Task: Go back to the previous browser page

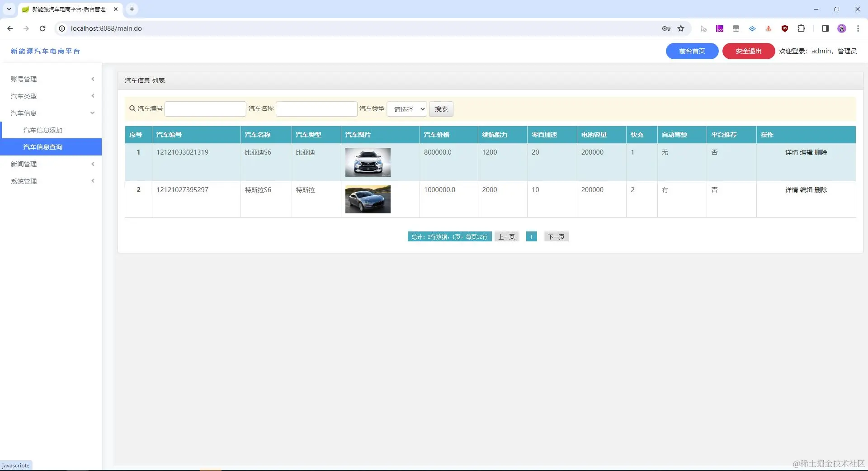Action: pyautogui.click(x=10, y=28)
